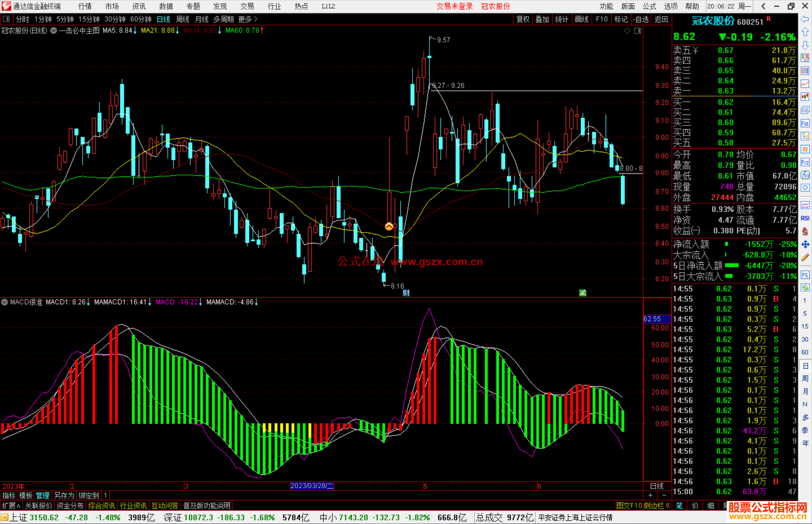Toggle the diamond marker icon in chart header

[627, 31]
